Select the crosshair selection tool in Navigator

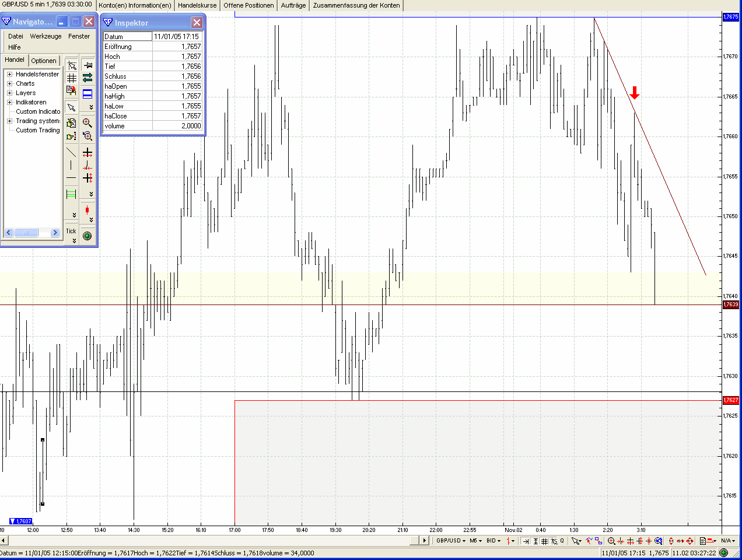point(71,65)
